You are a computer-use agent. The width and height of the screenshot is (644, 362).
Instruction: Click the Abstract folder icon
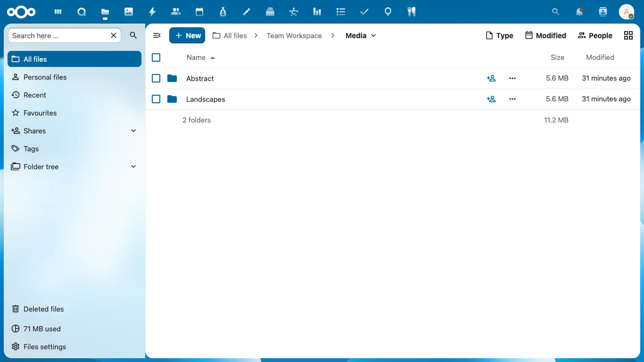(172, 78)
